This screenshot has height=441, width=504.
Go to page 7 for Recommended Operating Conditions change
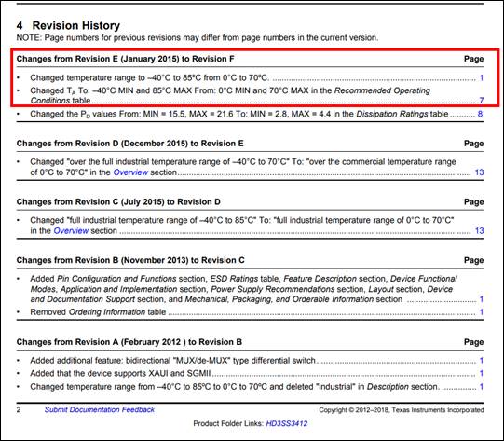482,101
